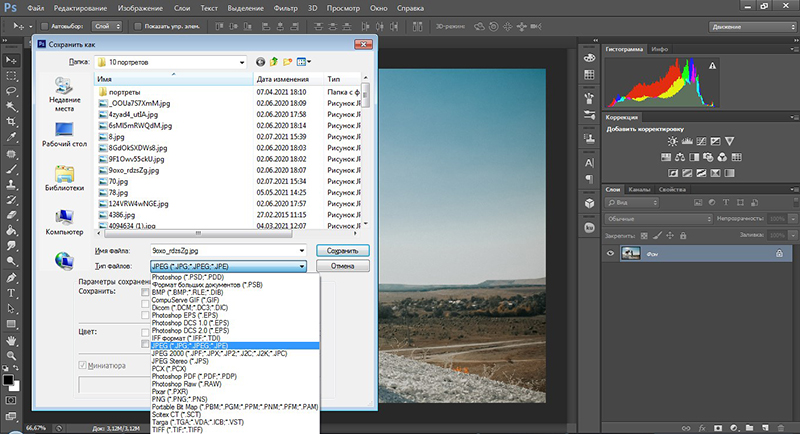Click histogram cached data warning icon
The image size is (800, 434).
pos(712,66)
